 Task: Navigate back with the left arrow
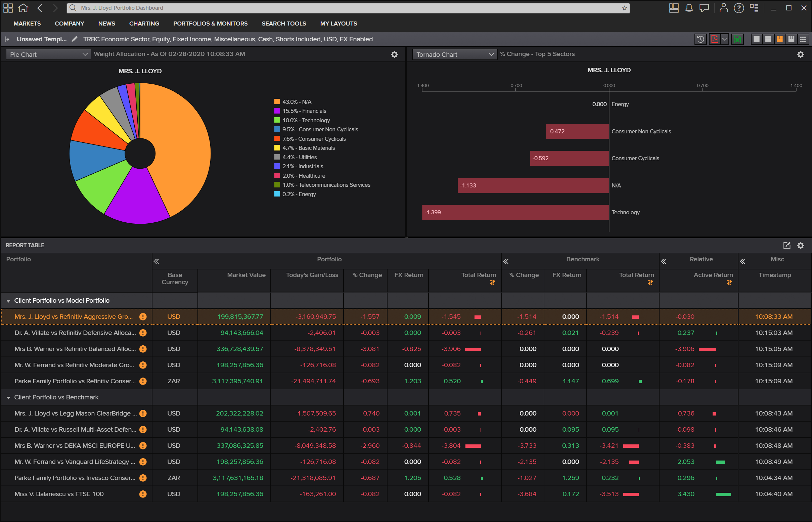40,8
